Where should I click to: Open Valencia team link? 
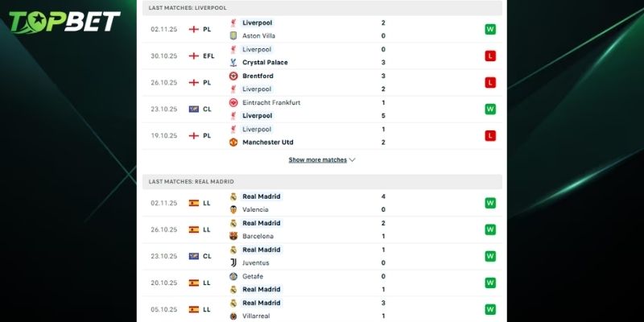257,209
